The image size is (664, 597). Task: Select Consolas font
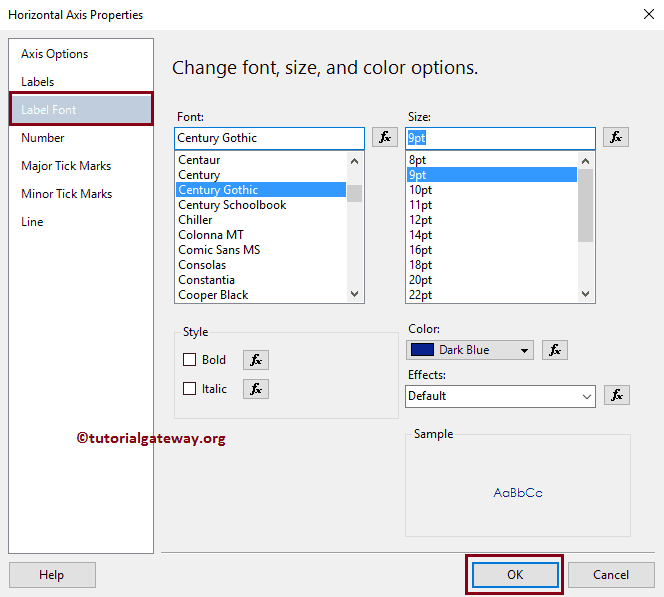(261, 265)
